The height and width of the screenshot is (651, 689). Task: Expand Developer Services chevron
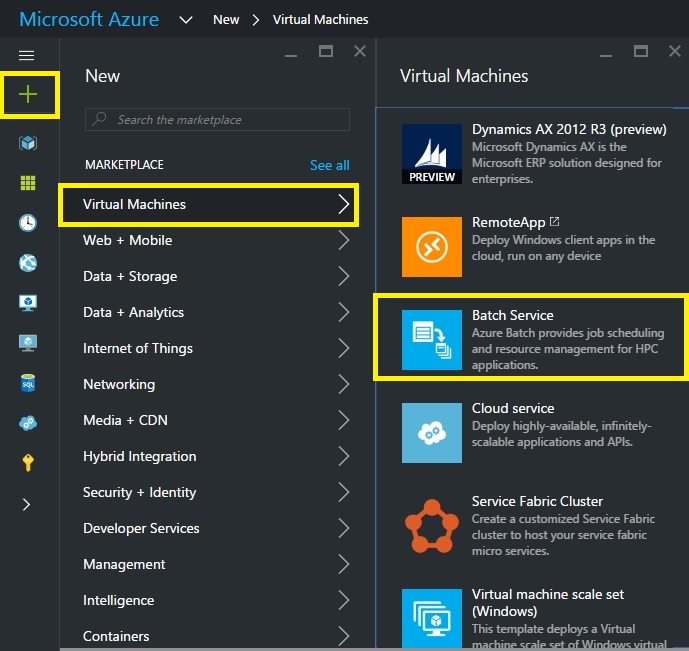344,528
